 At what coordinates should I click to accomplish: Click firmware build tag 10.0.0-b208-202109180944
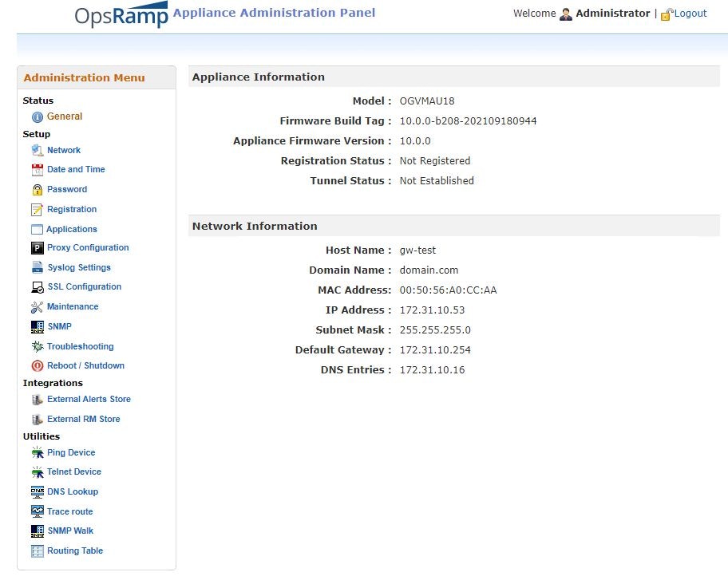pos(468,121)
